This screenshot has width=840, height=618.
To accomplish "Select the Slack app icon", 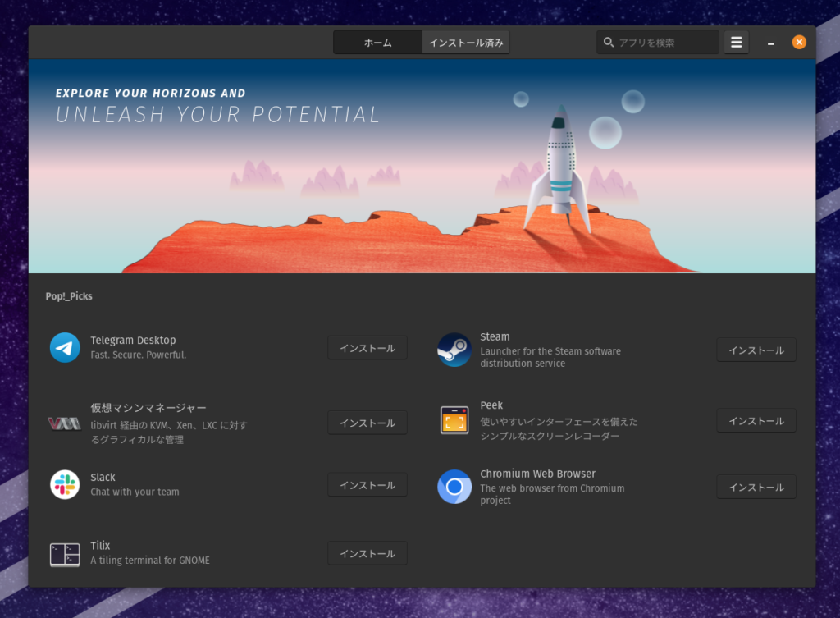I will 65,484.
